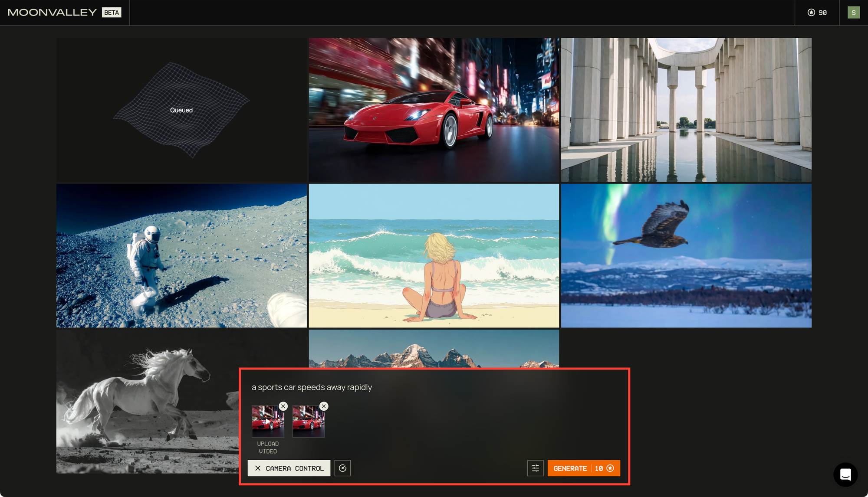Open the white columns reflecting pool video
The image size is (868, 497).
click(x=686, y=110)
